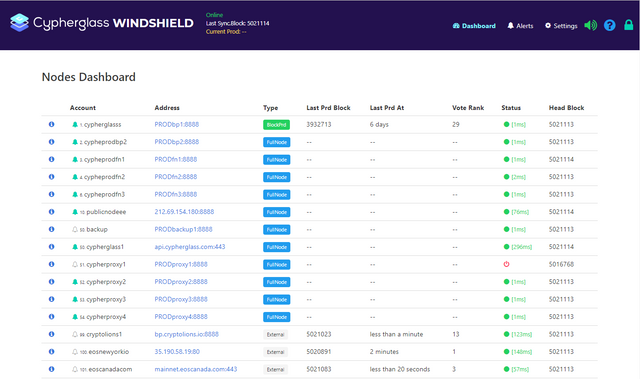Open info icon for cypherglasss row
This screenshot has width=640, height=379.
coord(51,124)
